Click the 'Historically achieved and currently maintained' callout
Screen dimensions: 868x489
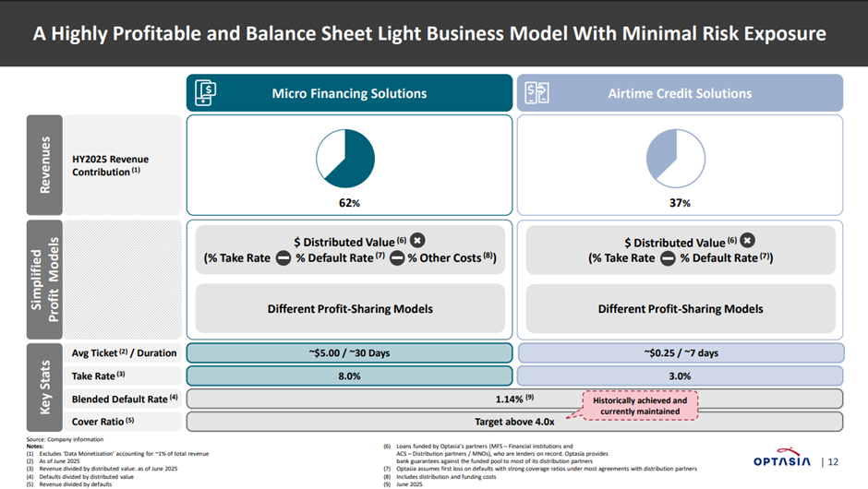(638, 406)
